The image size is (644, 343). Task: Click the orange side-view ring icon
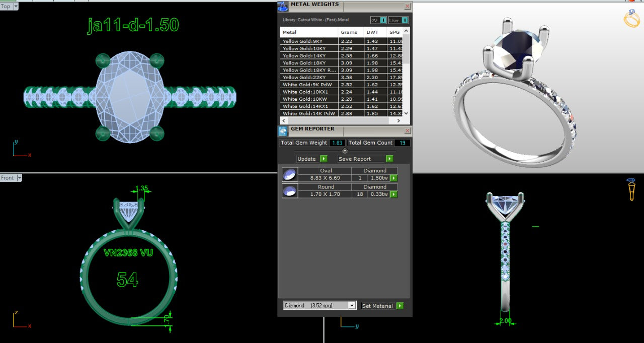[x=631, y=189]
